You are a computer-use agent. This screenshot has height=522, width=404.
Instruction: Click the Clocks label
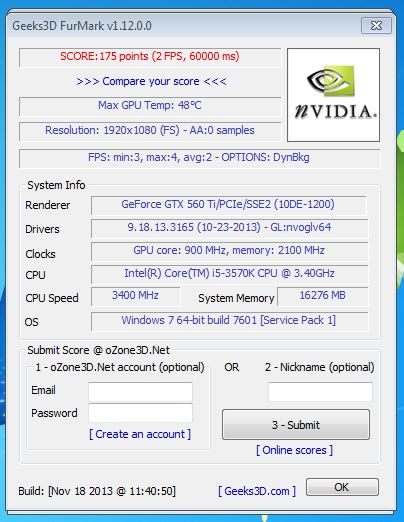tap(40, 254)
